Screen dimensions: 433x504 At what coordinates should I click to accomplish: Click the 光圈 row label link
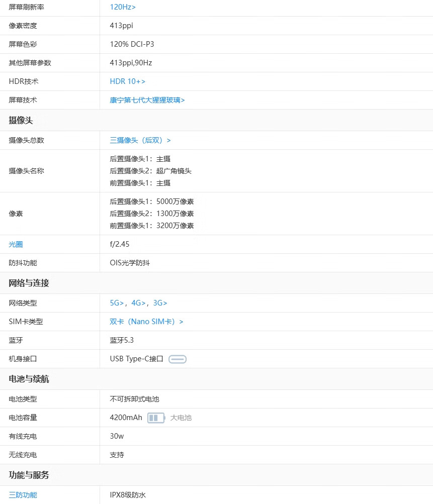(x=16, y=244)
